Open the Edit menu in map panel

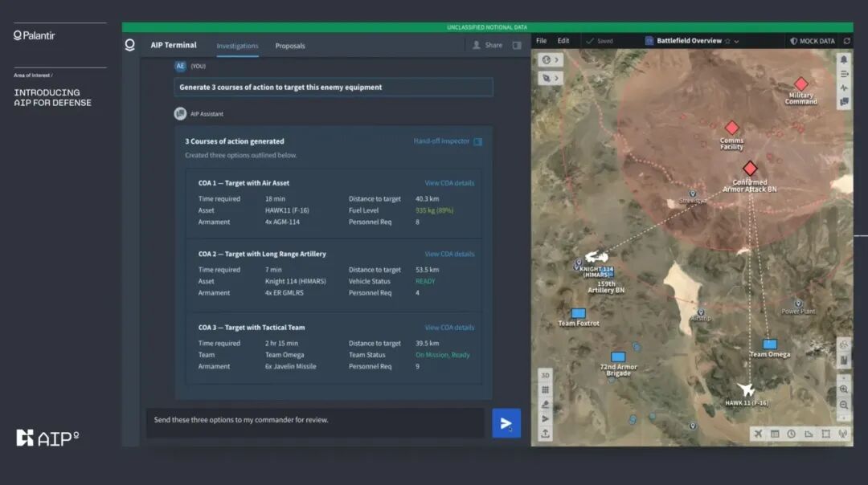(563, 40)
